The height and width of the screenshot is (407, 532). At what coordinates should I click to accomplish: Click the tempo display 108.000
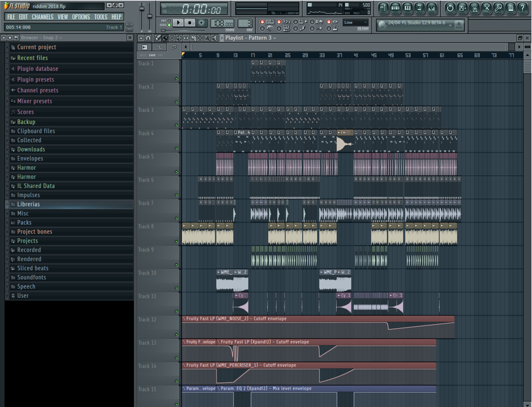pyautogui.click(x=222, y=23)
